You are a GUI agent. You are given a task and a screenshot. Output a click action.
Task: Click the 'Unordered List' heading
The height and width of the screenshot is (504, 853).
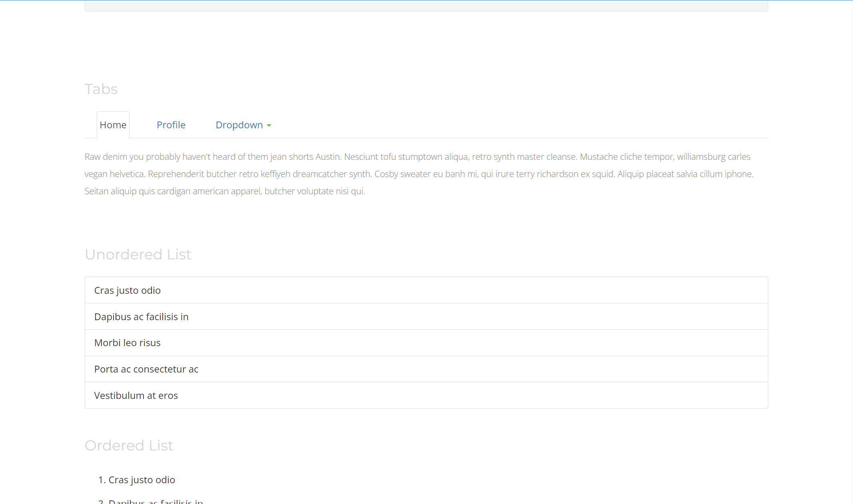138,254
